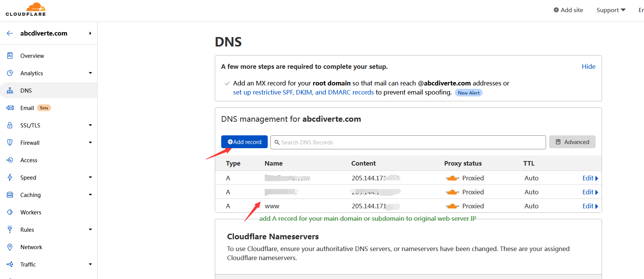The image size is (644, 279).
Task: Click the Network location pin icon
Action: click(x=10, y=247)
